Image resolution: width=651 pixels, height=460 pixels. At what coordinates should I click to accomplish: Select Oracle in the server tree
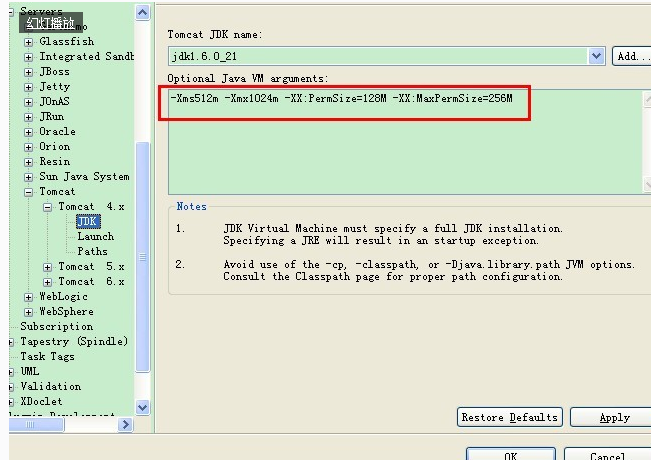tap(57, 132)
